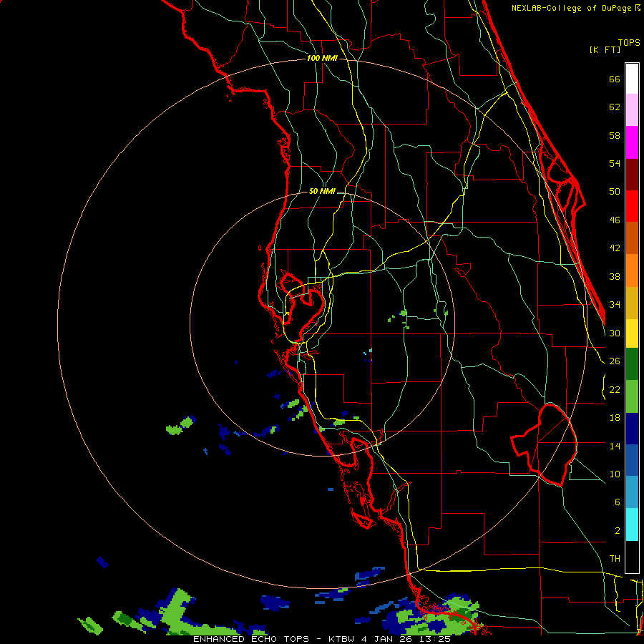This screenshot has width=644, height=644.
Task: Select the TOPS legend heading
Action: click(x=629, y=42)
